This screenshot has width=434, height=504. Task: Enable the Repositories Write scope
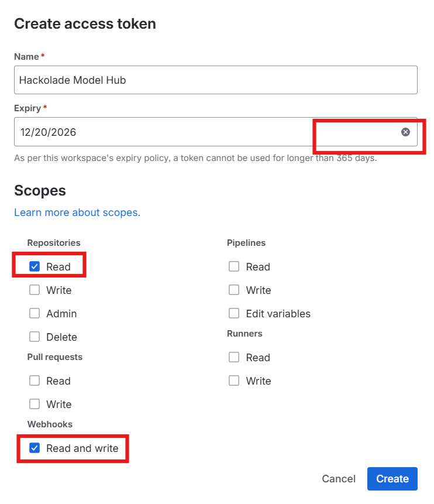click(x=34, y=290)
